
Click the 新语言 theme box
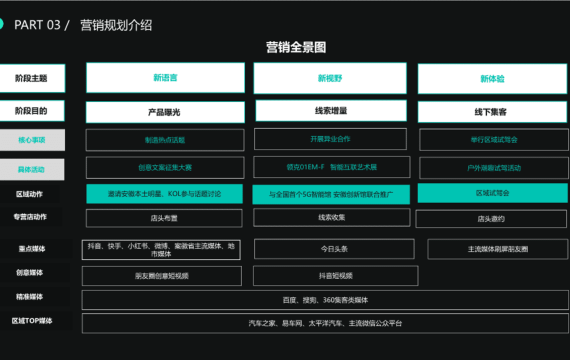pos(165,78)
